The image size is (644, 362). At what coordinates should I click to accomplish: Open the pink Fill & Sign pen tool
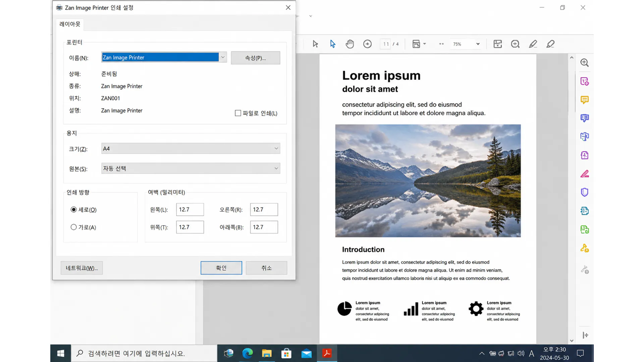pyautogui.click(x=584, y=174)
